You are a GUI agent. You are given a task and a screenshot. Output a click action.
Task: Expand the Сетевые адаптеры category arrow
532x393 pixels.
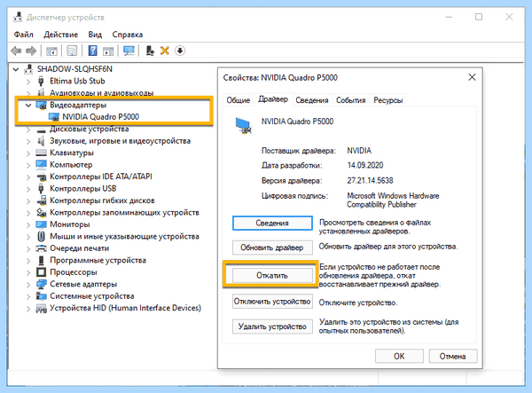[28, 285]
